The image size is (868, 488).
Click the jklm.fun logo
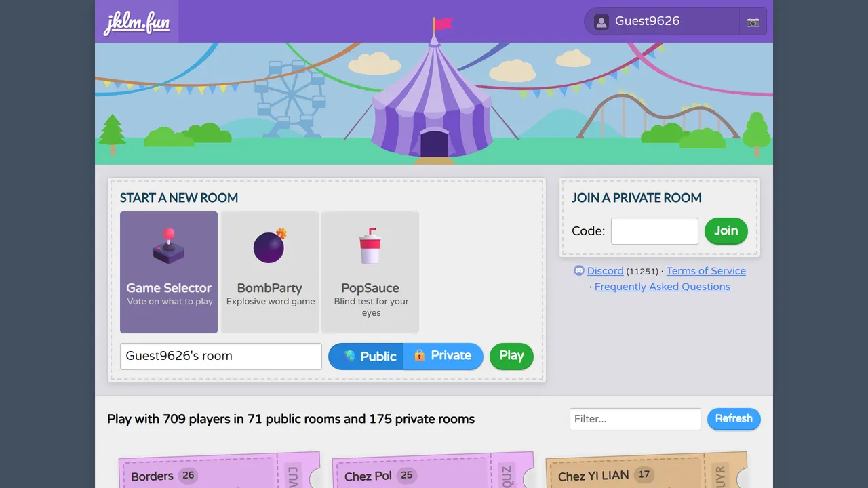click(136, 22)
